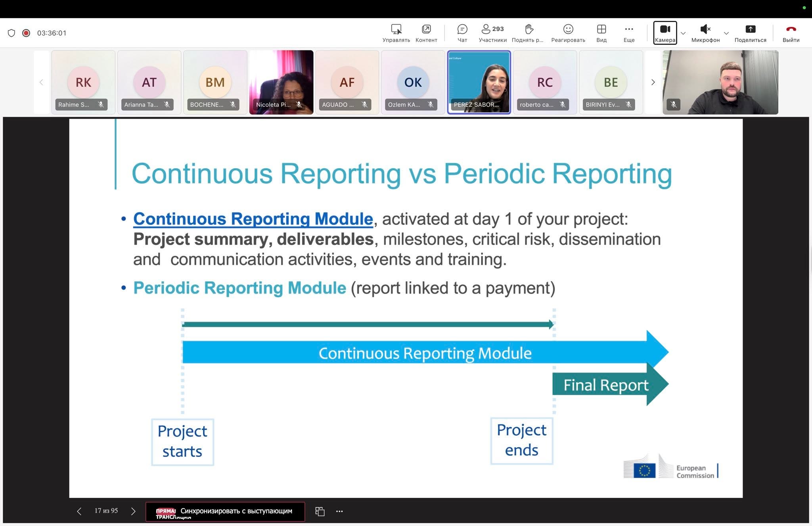Open the Чат chat panel
This screenshot has height=526, width=812.
462,33
